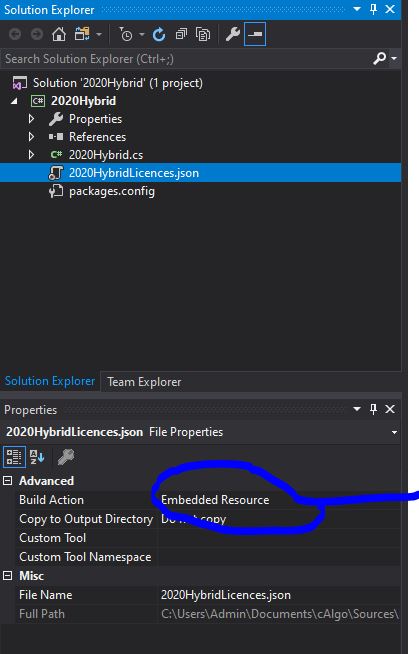Toggle the Preview Selected Items button
The width and height of the screenshot is (419, 654).
point(255,34)
